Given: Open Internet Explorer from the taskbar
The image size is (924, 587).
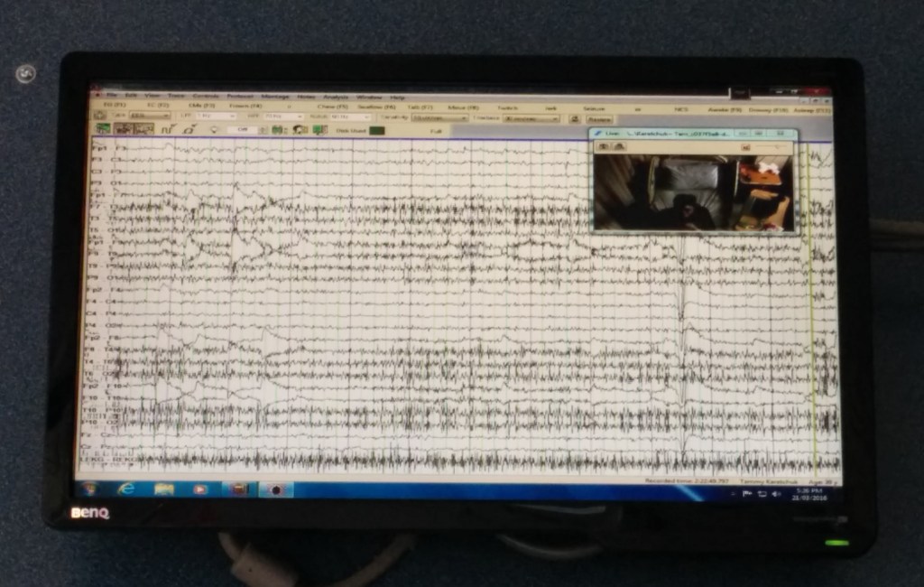Looking at the screenshot, I should (x=126, y=489).
